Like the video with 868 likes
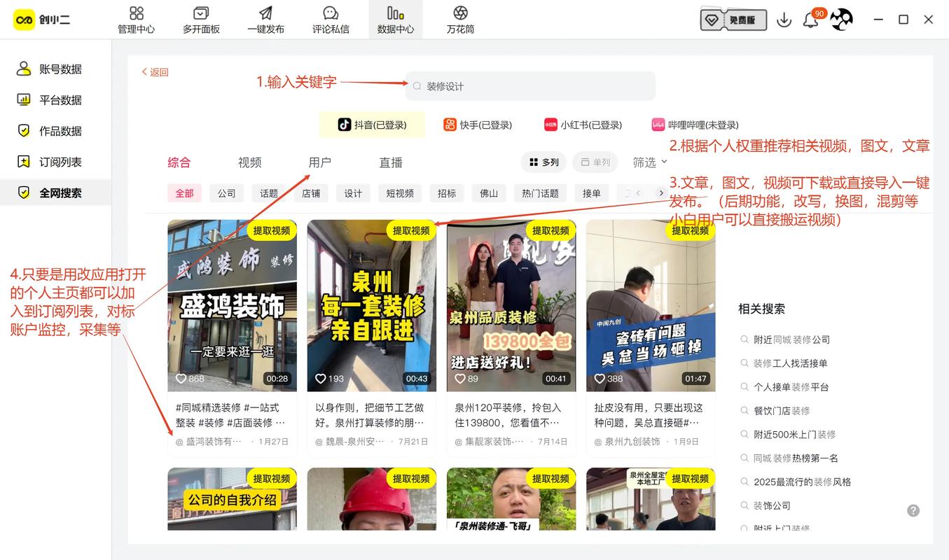 pos(181,379)
